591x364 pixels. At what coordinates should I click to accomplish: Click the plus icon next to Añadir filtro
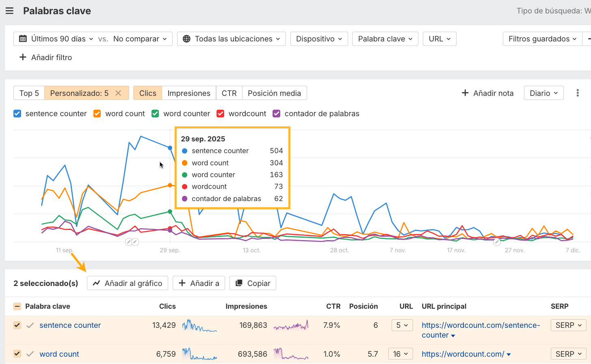[23, 57]
